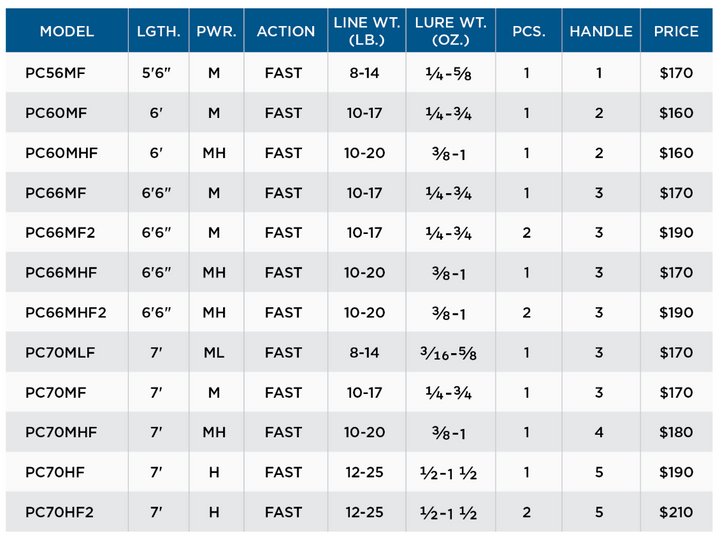Select the PRICE column header
This screenshot has width=720, height=545.
point(676,31)
